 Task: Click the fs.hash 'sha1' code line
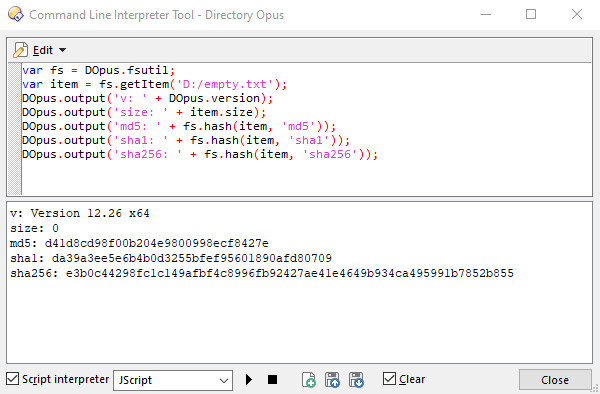tap(186, 140)
